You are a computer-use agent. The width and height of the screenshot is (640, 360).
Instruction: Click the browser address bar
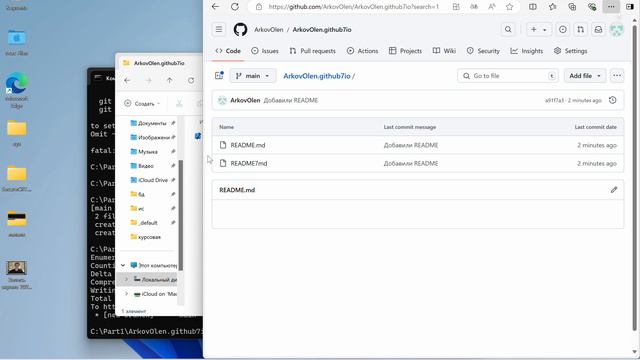[353, 7]
